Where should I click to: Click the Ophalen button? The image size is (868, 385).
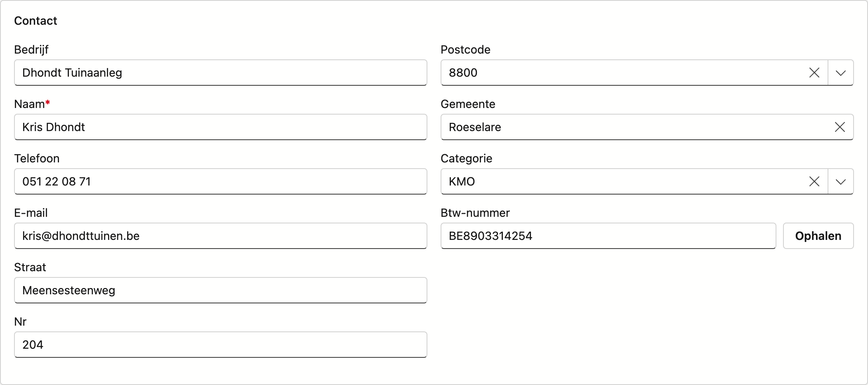[818, 236]
